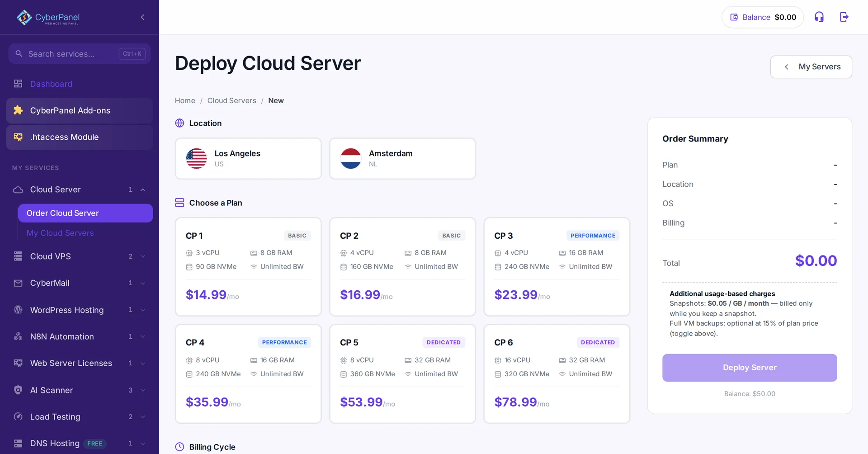This screenshot has width=868, height=454.
Task: Expand the WordPress Hosting chevron
Action: 143,310
